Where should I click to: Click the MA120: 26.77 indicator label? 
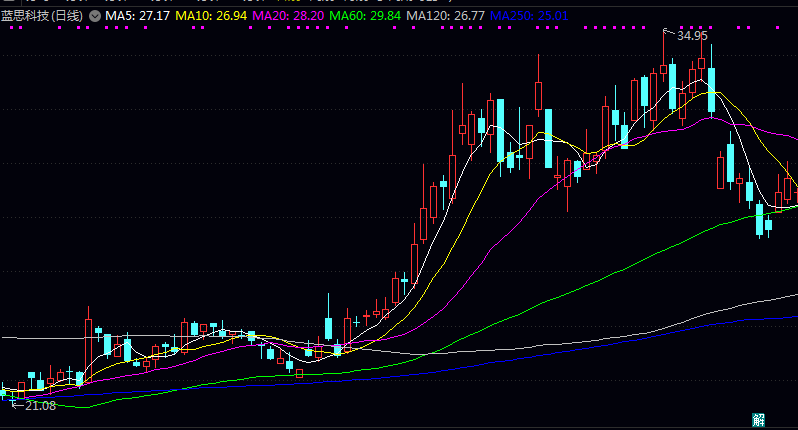pos(444,16)
